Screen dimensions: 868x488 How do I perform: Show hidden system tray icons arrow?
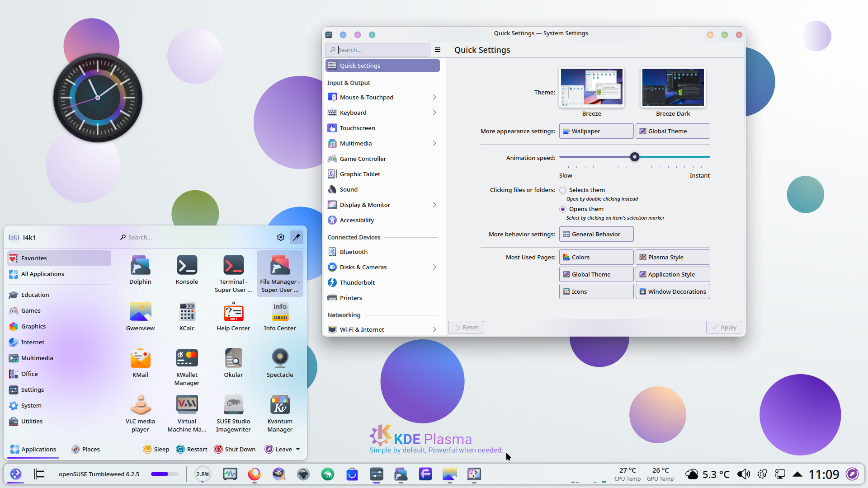(797, 474)
